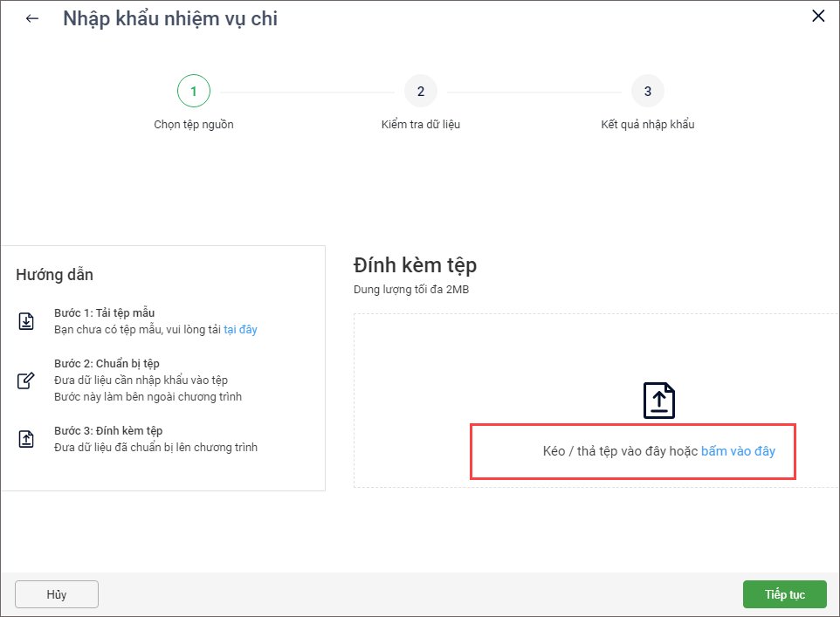Screen dimensions: 840x617
Task: Select the Kết quả nhập khẩu step label
Action: click(x=647, y=124)
